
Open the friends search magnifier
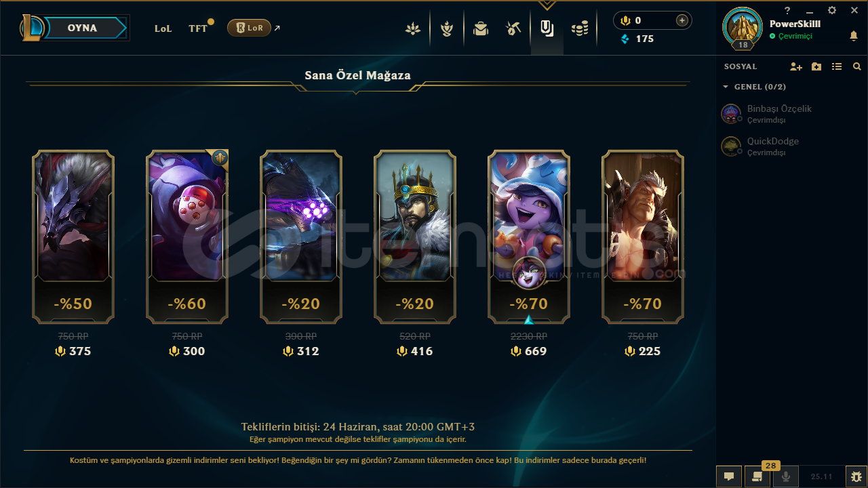(857, 66)
